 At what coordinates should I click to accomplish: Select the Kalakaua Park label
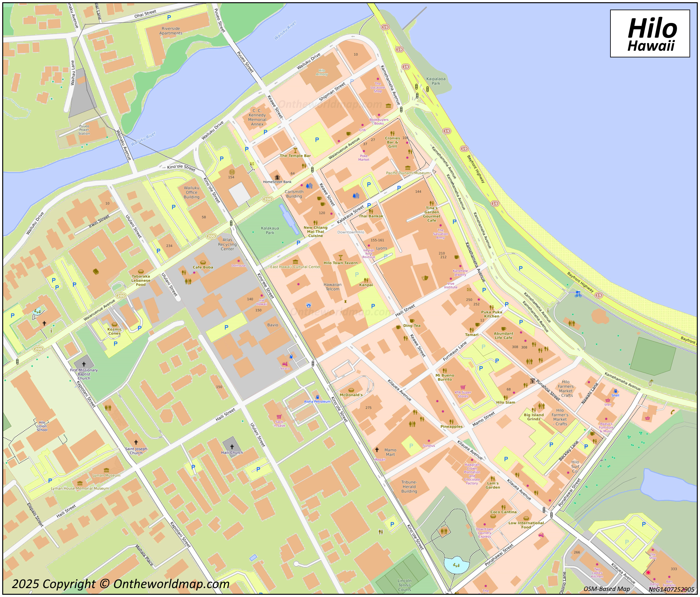point(270,230)
